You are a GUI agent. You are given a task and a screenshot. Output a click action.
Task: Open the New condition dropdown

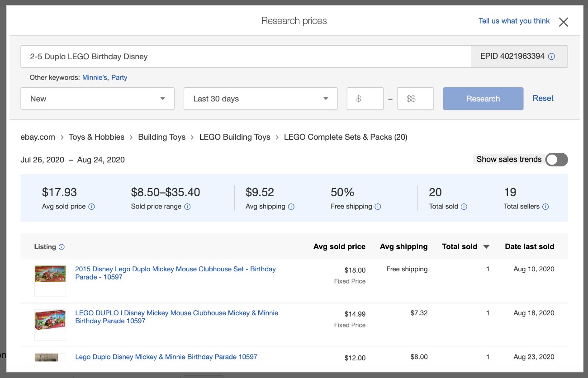pyautogui.click(x=98, y=99)
